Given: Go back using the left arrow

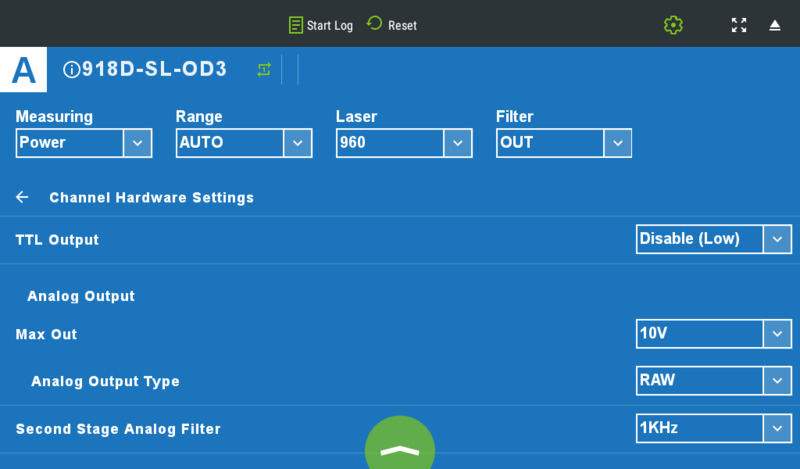Looking at the screenshot, I should coord(22,197).
